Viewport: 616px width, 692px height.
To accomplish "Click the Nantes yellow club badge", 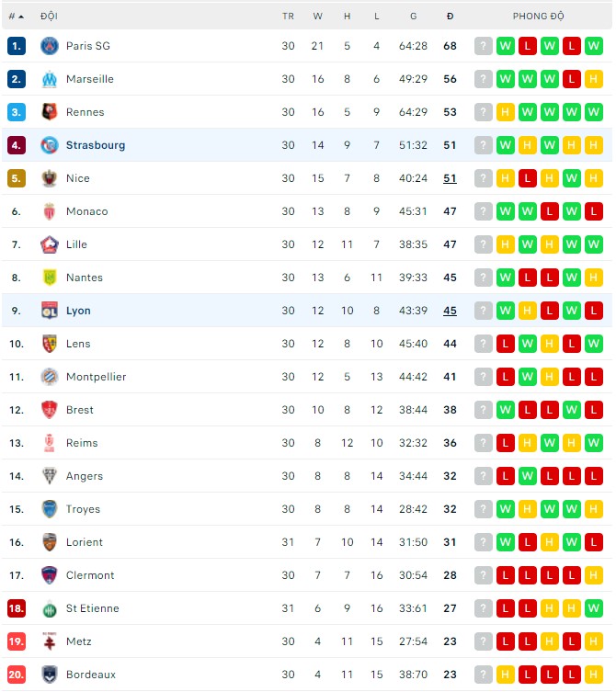I will 50,278.
